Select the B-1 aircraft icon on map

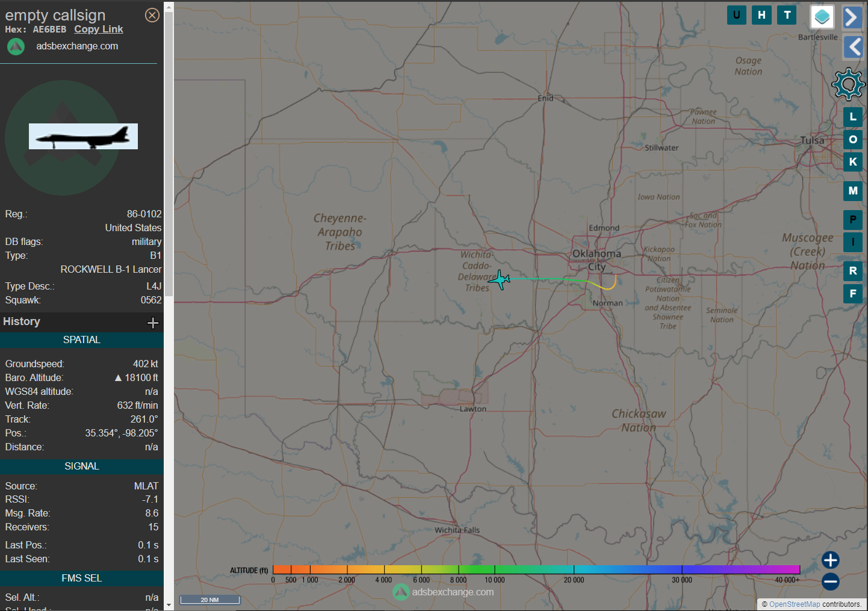point(499,279)
